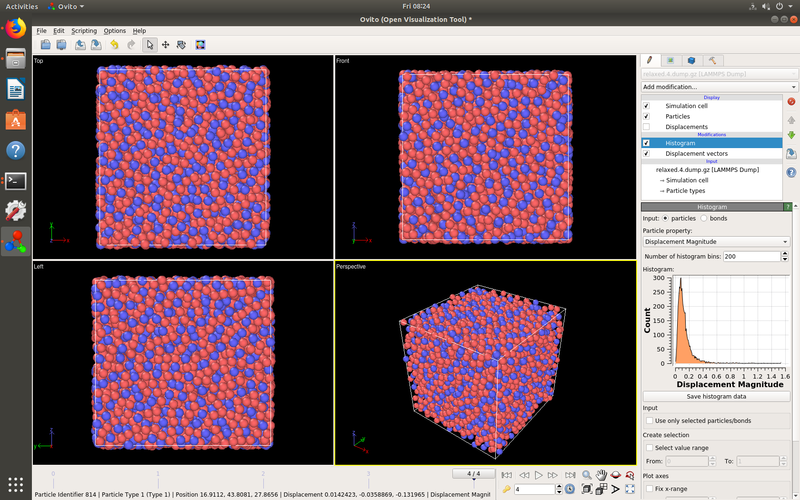Open the Options menu
This screenshot has height=500, width=800.
click(x=115, y=31)
